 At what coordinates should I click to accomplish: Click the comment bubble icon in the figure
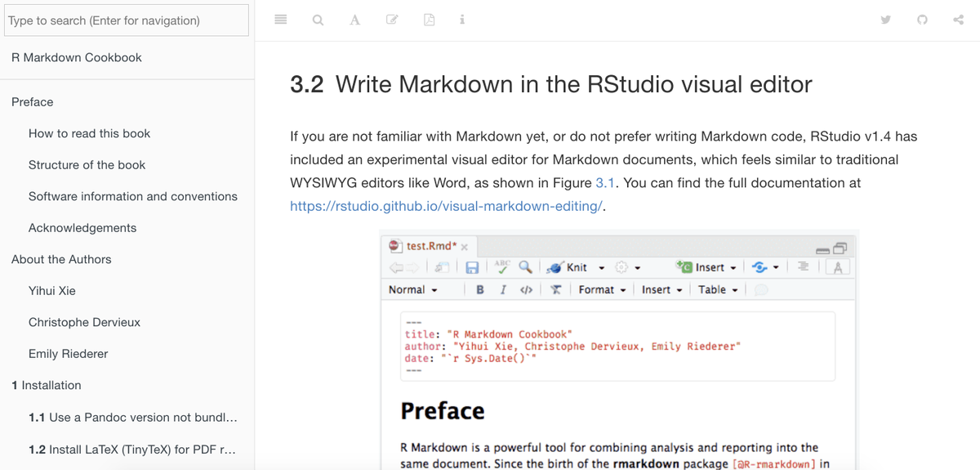coord(761,289)
